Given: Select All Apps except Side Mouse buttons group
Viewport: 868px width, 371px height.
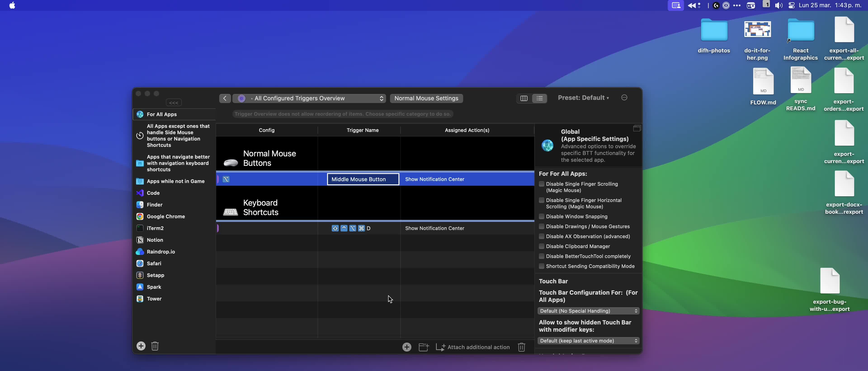Looking at the screenshot, I should pyautogui.click(x=174, y=136).
